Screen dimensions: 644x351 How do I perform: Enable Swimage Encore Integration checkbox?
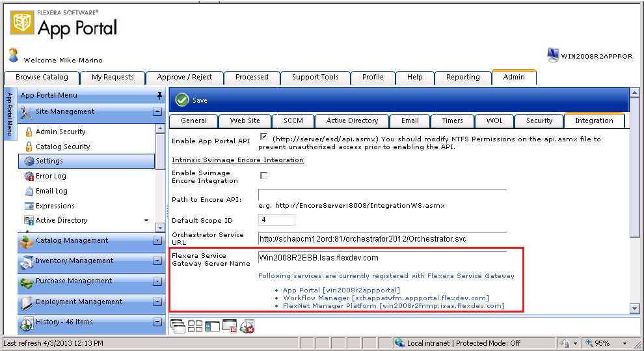coord(263,176)
